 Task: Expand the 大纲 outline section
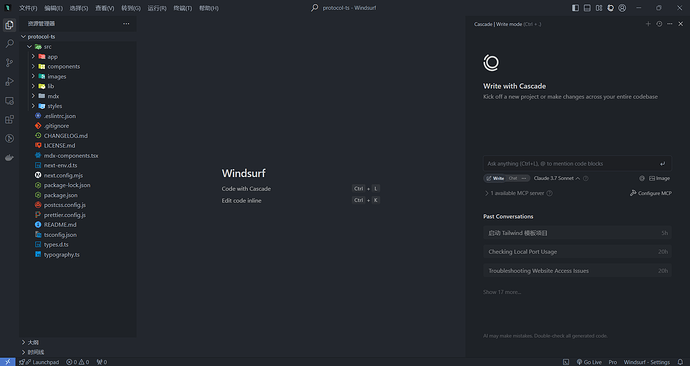tap(78, 342)
